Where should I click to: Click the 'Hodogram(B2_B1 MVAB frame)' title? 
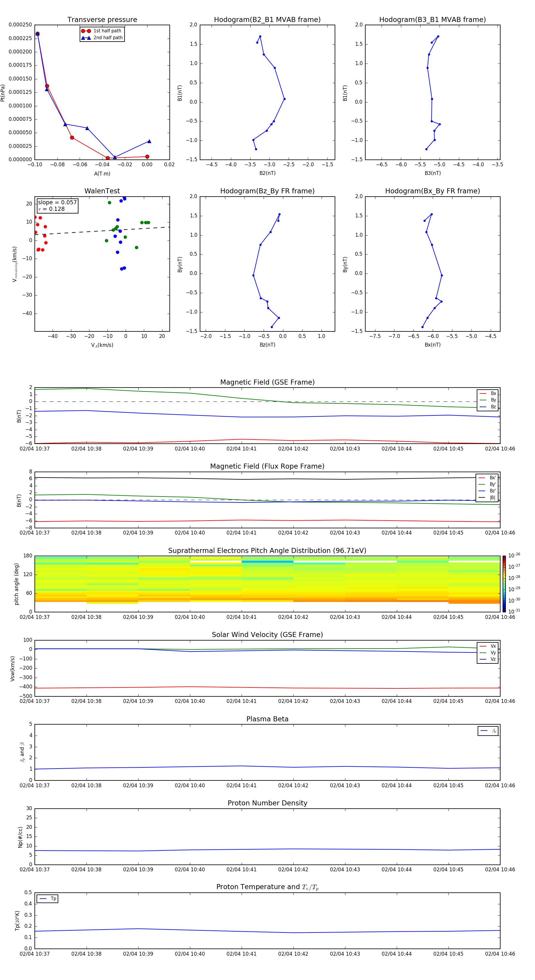[x=267, y=20]
